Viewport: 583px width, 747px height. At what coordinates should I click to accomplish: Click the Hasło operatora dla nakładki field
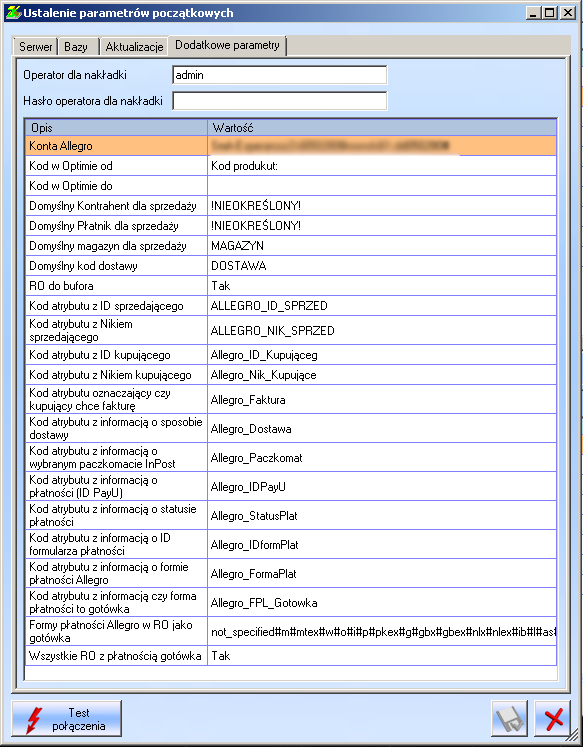280,101
